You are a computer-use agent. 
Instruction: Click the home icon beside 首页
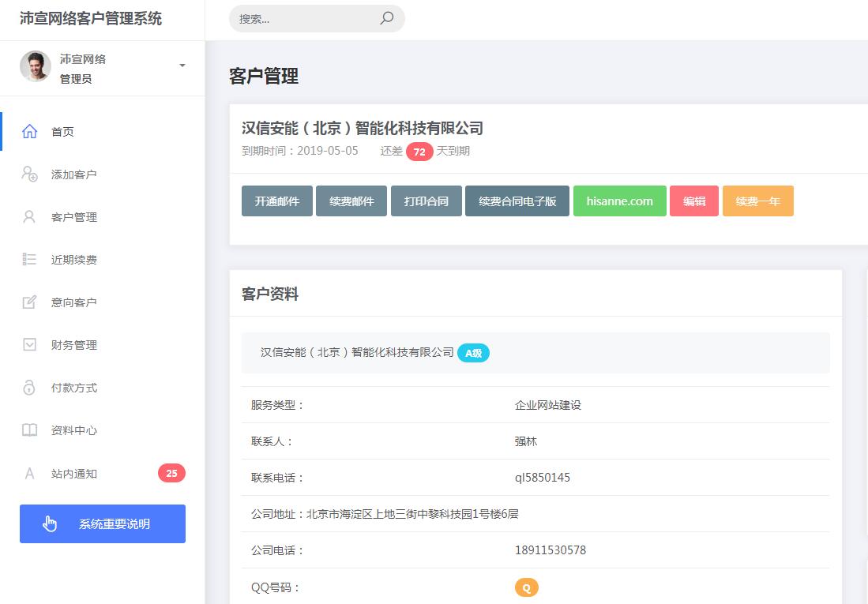point(30,132)
